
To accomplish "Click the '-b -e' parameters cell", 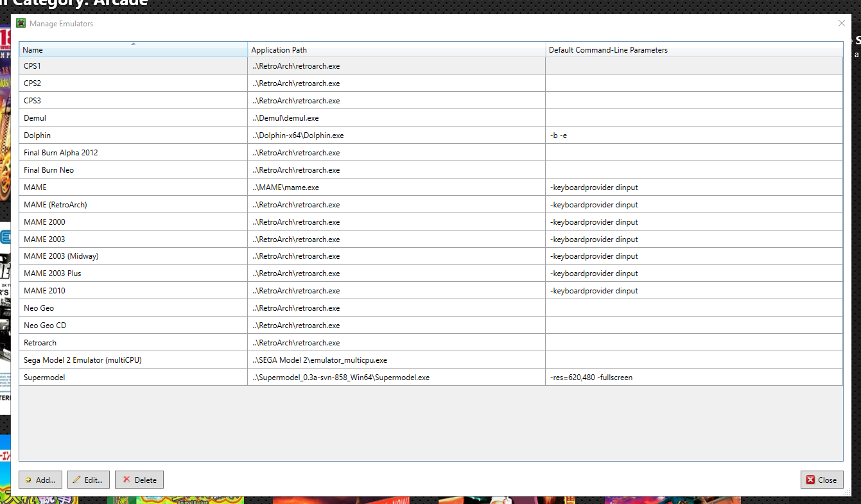I will [x=694, y=135].
